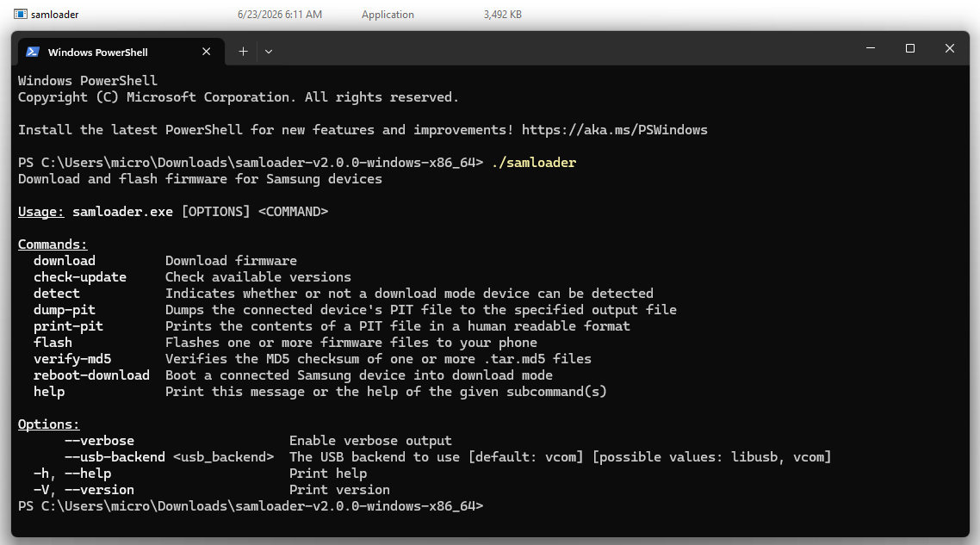Click the https://aka.ms/PSWindows link

tap(614, 130)
